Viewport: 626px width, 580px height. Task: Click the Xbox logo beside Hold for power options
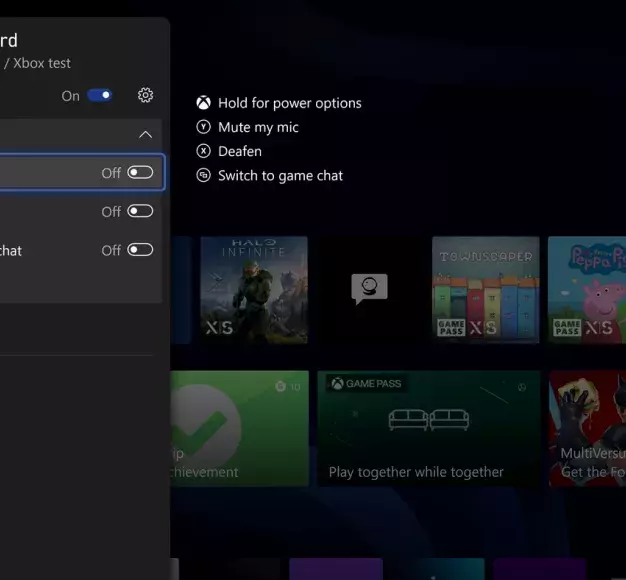point(204,103)
